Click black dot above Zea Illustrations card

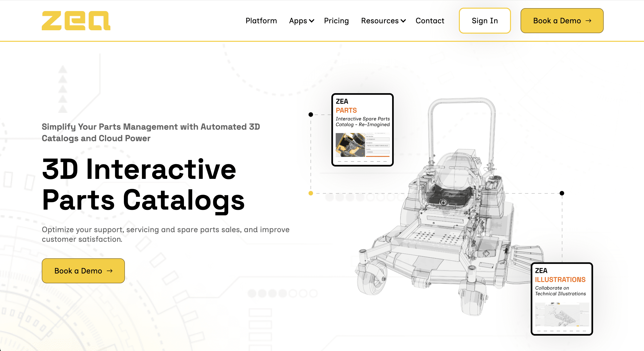(x=562, y=193)
